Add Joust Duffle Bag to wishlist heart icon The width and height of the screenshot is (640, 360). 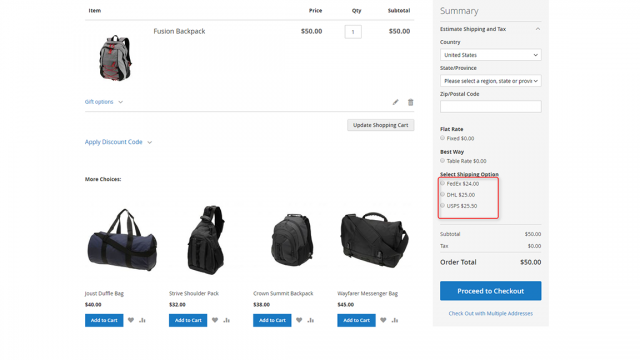pyautogui.click(x=131, y=320)
